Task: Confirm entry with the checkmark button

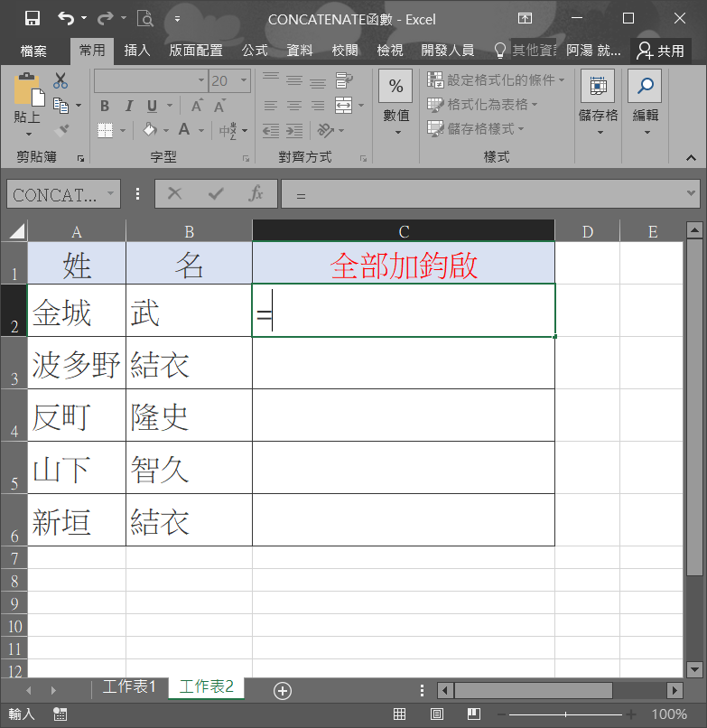Action: coord(216,193)
